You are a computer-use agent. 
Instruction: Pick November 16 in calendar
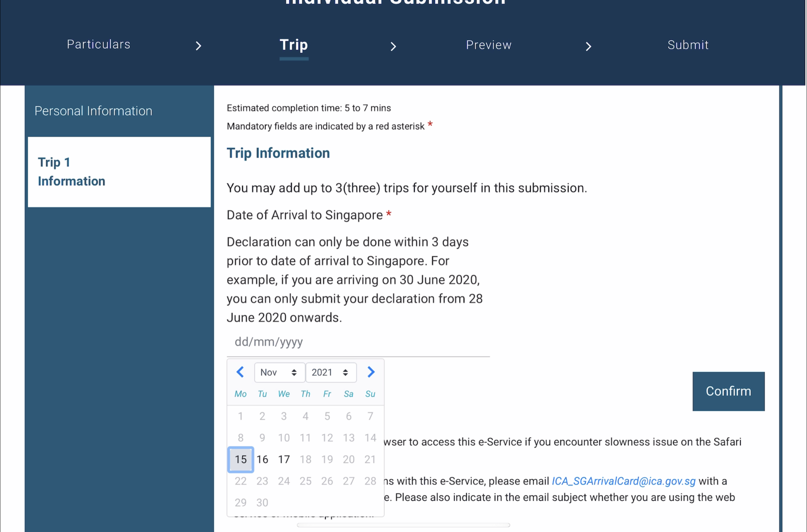point(262,459)
